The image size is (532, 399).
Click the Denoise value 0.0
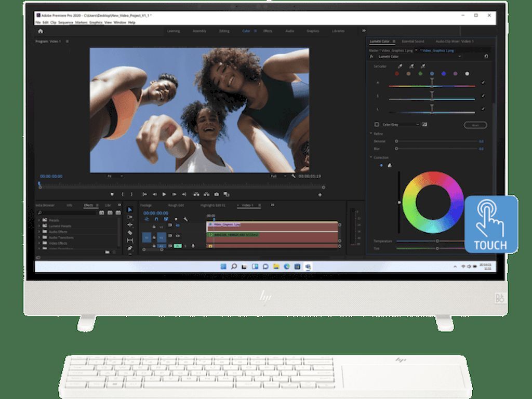coord(481,141)
